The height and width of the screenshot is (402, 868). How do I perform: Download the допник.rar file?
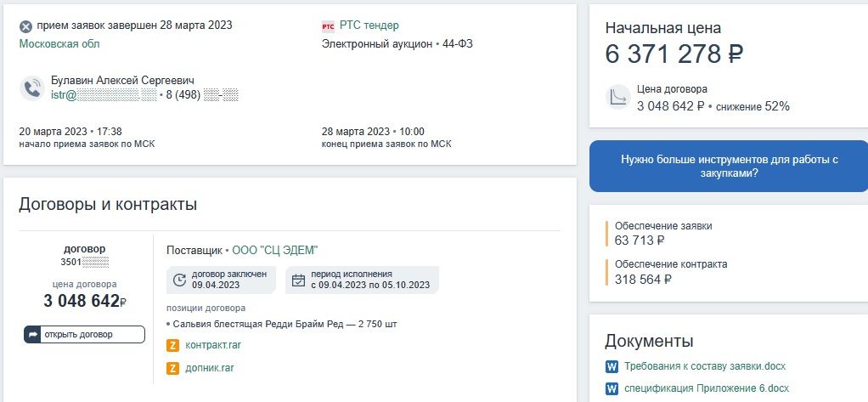209,368
